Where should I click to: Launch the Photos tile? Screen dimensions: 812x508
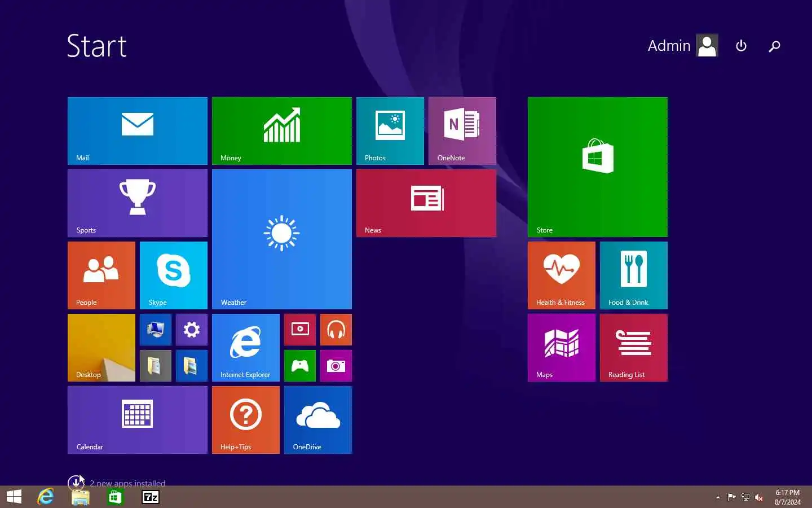390,131
